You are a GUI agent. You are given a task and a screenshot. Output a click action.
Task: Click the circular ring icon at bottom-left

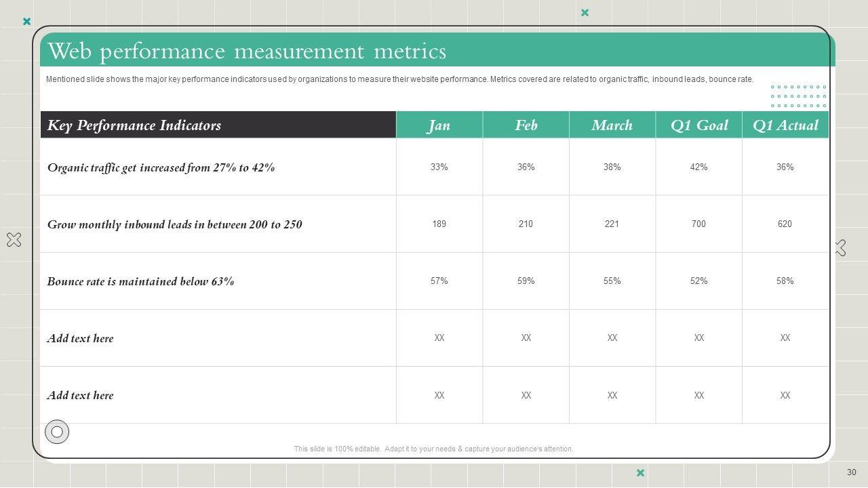pyautogui.click(x=57, y=432)
